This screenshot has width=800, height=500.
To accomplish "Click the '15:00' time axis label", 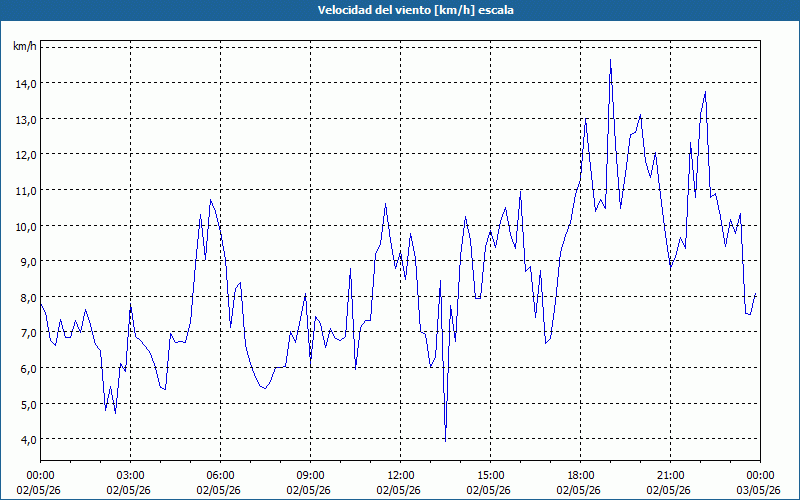I will (490, 476).
